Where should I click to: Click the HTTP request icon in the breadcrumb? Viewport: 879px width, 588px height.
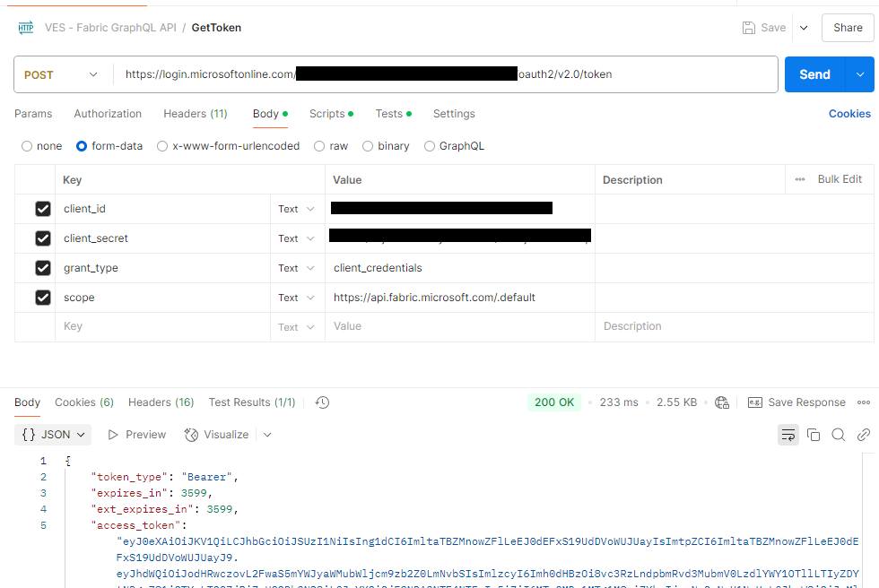tap(25, 27)
